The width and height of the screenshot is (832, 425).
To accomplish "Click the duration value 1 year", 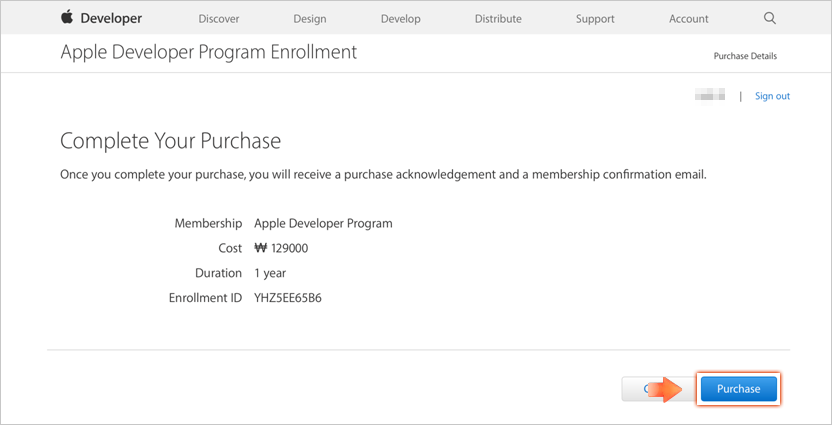I will click(x=270, y=273).
